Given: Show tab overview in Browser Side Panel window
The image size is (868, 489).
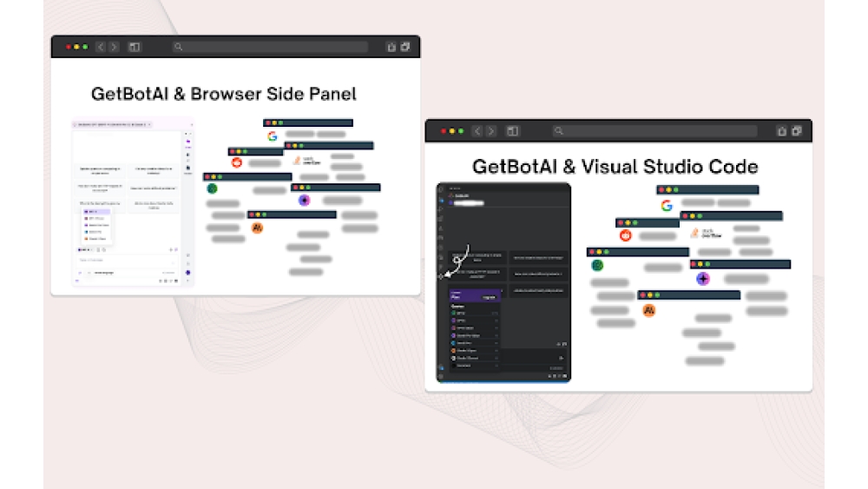Looking at the screenshot, I should [405, 47].
